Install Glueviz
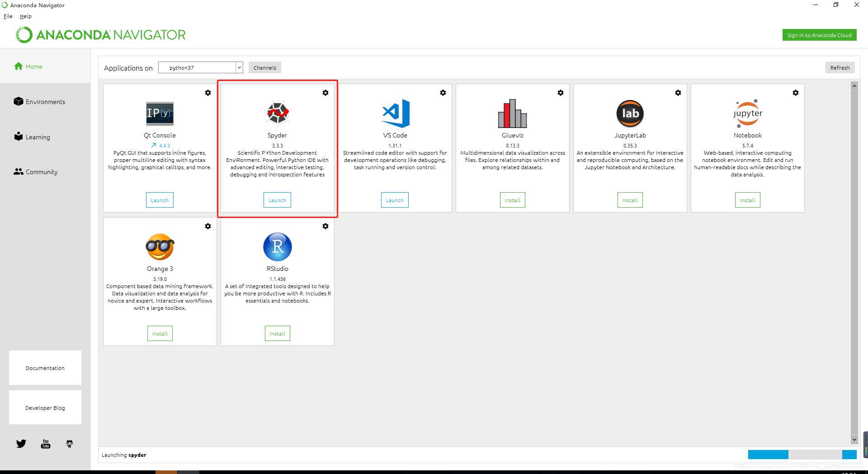 [513, 200]
